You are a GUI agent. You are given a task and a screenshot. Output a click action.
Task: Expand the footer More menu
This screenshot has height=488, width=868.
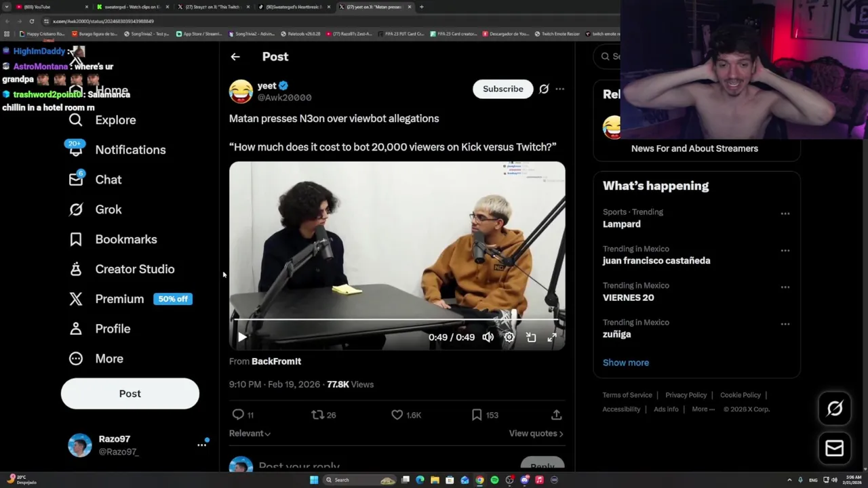pyautogui.click(x=703, y=409)
